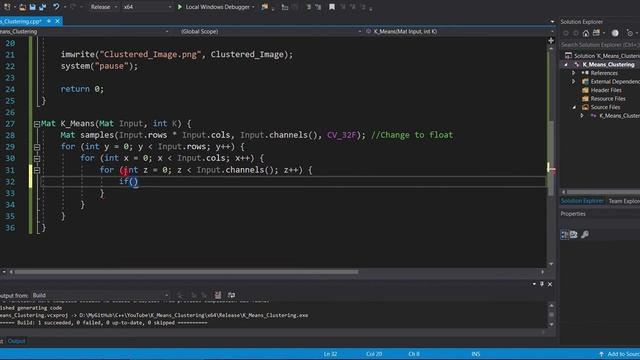This screenshot has height=360, width=640.
Task: Click Add to Source Control in status bar
Action: click(619, 354)
